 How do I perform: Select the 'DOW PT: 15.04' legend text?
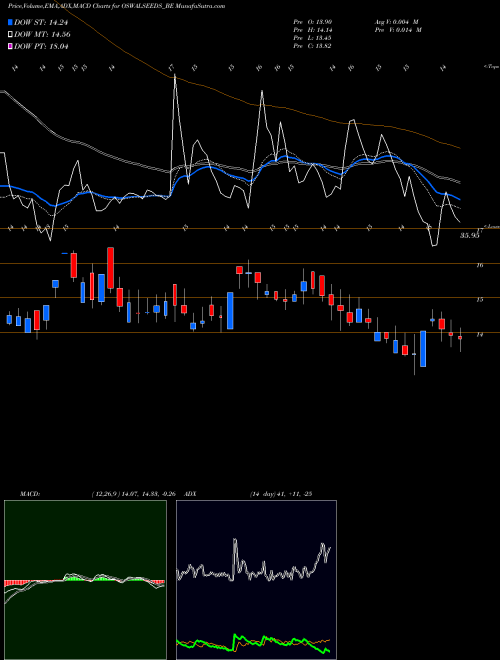coord(41,46)
